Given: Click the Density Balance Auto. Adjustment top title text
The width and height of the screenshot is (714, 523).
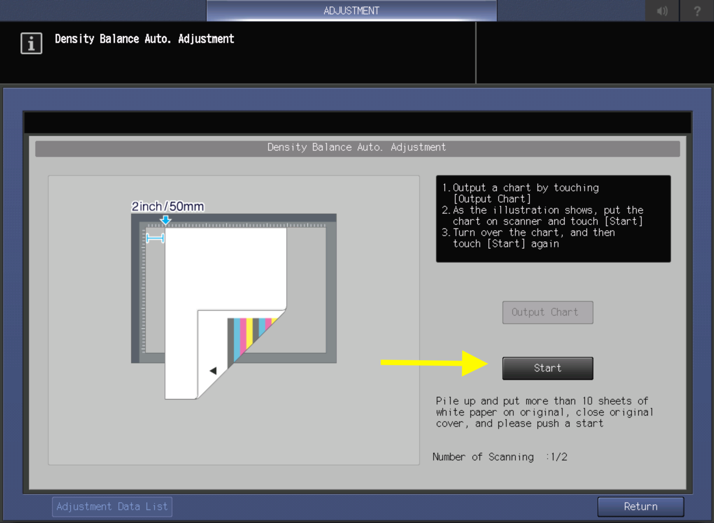Looking at the screenshot, I should (144, 39).
